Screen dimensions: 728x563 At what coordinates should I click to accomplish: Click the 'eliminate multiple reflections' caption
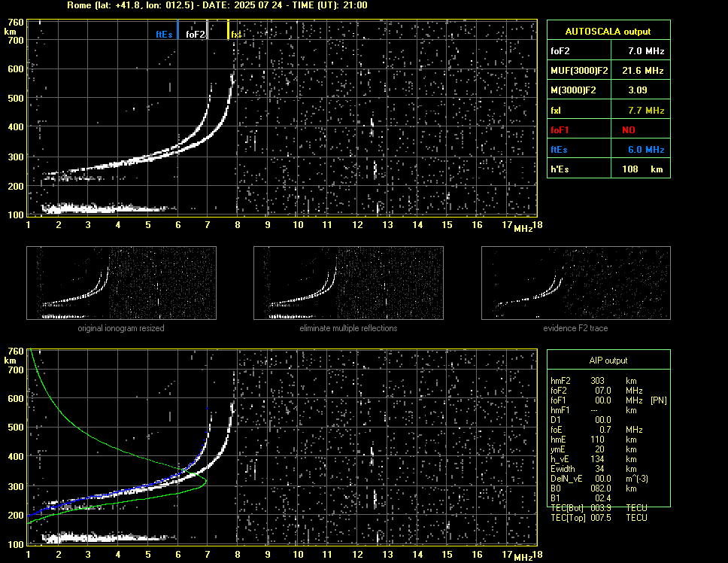[348, 328]
